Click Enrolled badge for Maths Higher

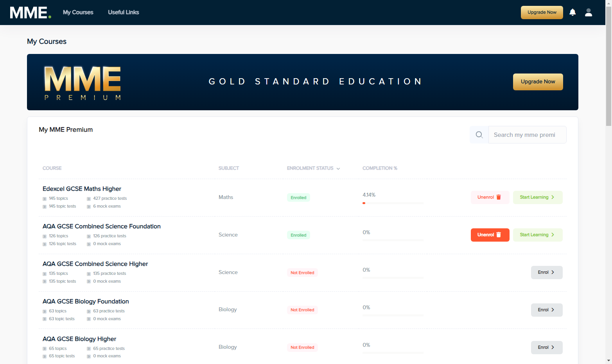pos(298,198)
